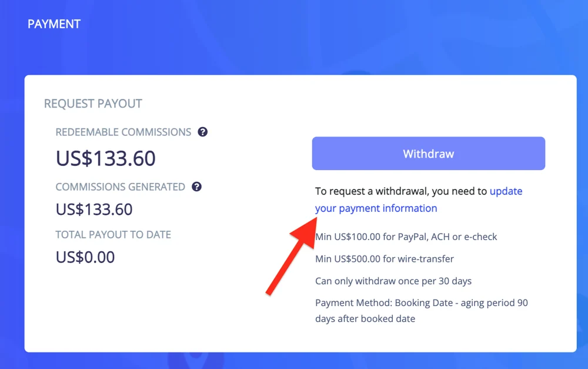Viewport: 588px width, 369px height.
Task: Click the Min US$100.00 PayPal rule text
Action: tap(406, 237)
